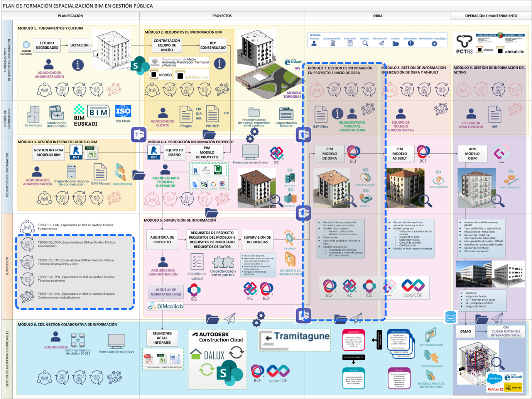Select the LICITACION box in Módulo 1
This screenshot has width=532, height=399.
pos(79,46)
